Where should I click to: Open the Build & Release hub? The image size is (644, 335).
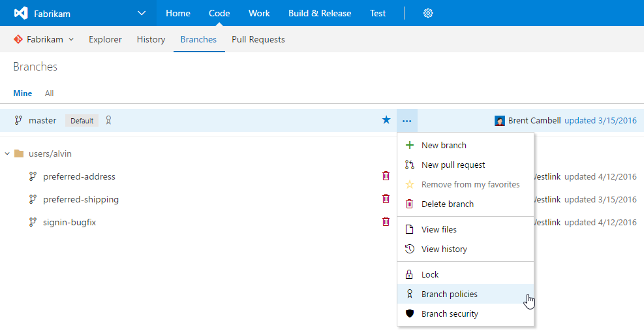(320, 13)
